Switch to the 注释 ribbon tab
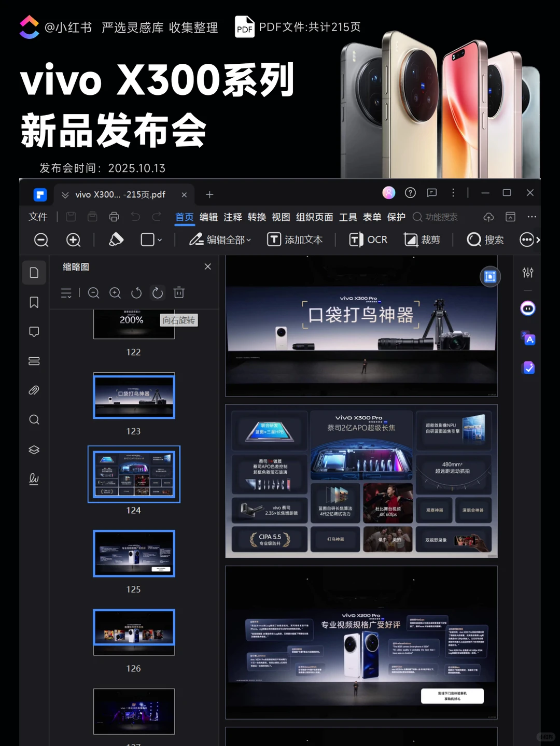This screenshot has height=746, width=560. click(232, 217)
